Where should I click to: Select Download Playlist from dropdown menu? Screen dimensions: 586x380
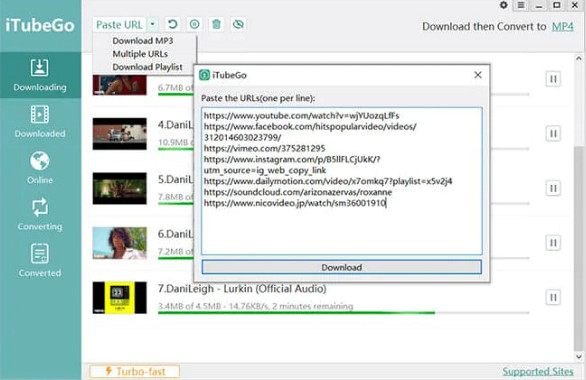coord(148,67)
